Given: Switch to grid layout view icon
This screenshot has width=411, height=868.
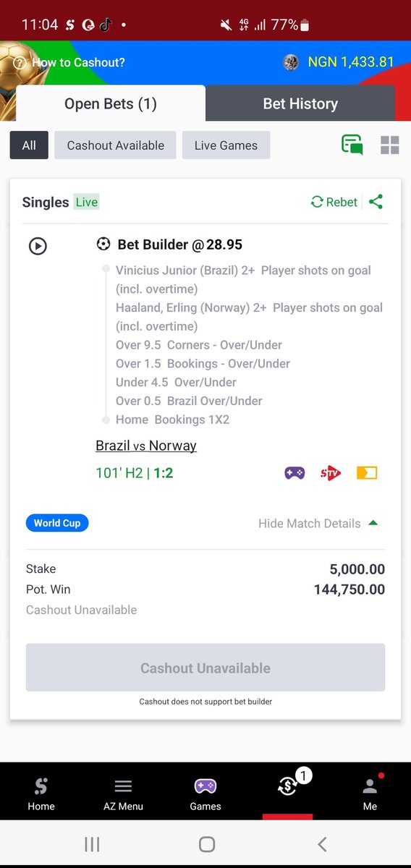Looking at the screenshot, I should click(x=390, y=145).
